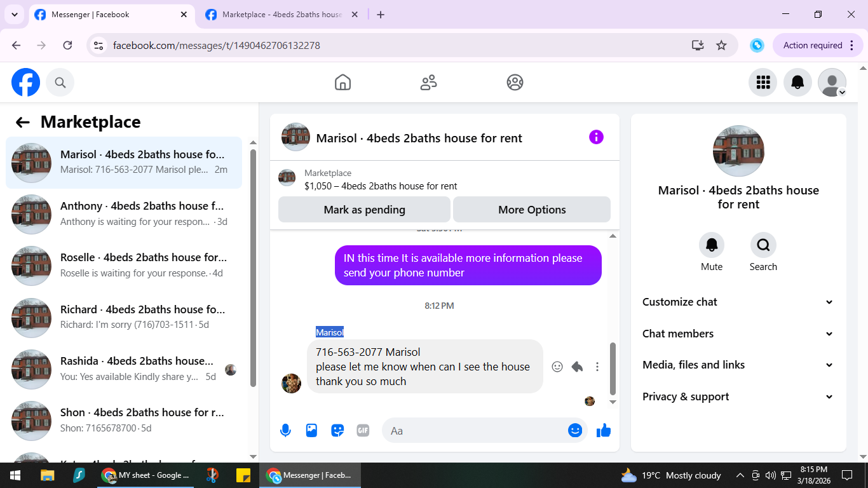Expand Chat members section
Image resolution: width=868 pixels, height=488 pixels.
click(738, 334)
